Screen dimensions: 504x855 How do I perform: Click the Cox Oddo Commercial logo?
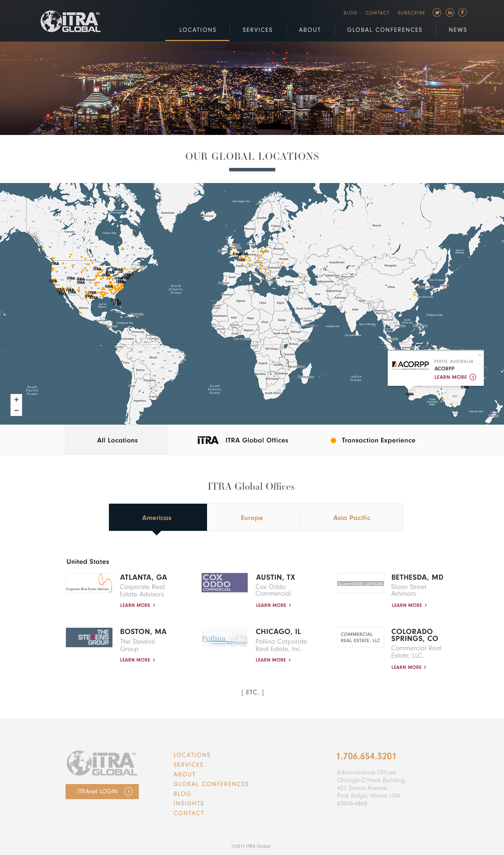[224, 582]
